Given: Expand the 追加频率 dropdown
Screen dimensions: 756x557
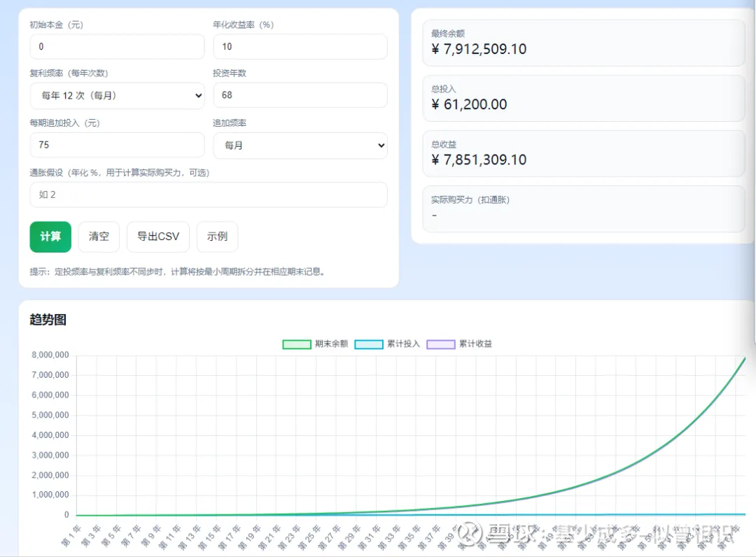Looking at the screenshot, I should click(x=300, y=146).
